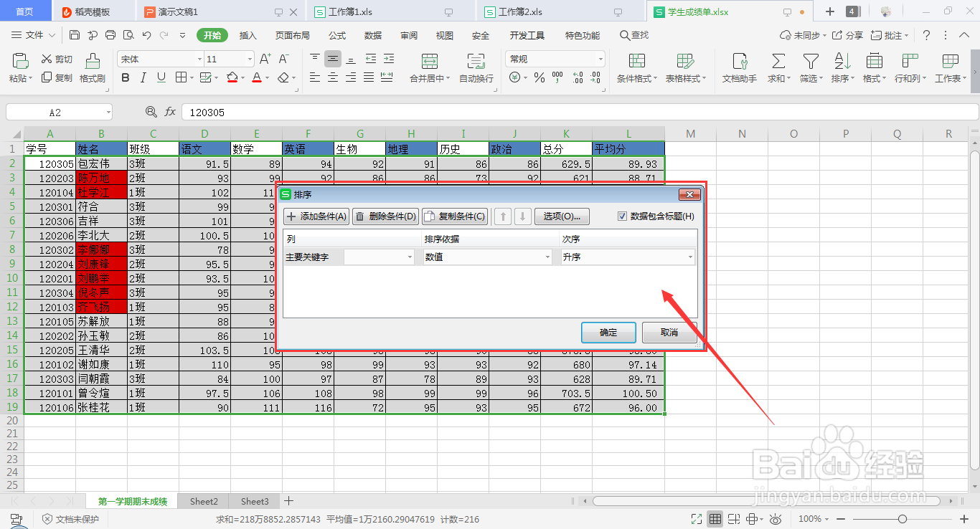Click the eye protection mode icon in status bar
The width and height of the screenshot is (980, 529).
[775, 519]
